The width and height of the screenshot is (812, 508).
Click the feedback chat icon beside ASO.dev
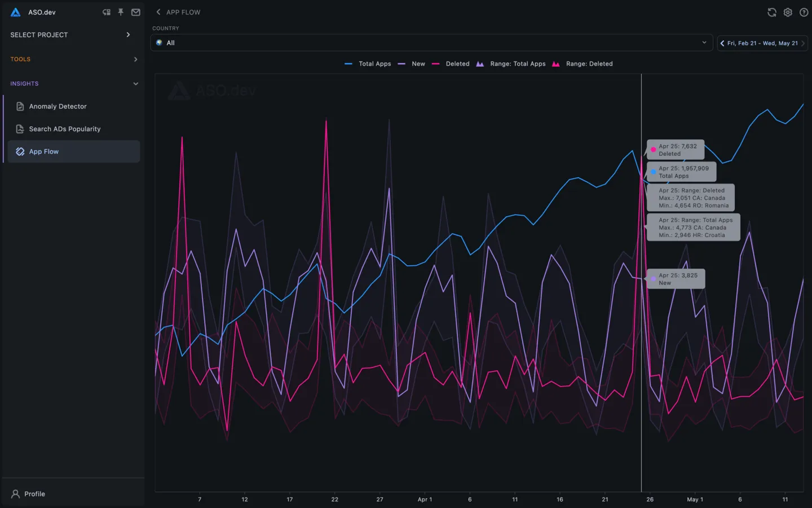106,12
